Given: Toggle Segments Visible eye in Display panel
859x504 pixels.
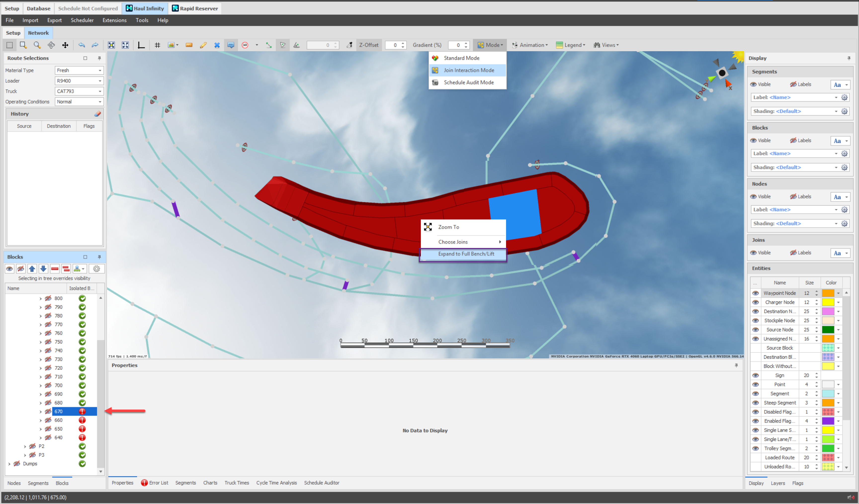Looking at the screenshot, I should pos(753,84).
